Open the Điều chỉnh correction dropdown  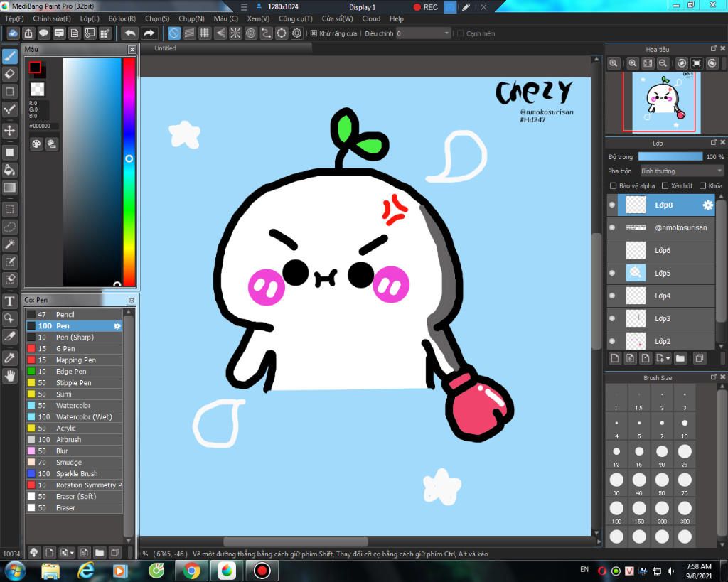click(424, 33)
